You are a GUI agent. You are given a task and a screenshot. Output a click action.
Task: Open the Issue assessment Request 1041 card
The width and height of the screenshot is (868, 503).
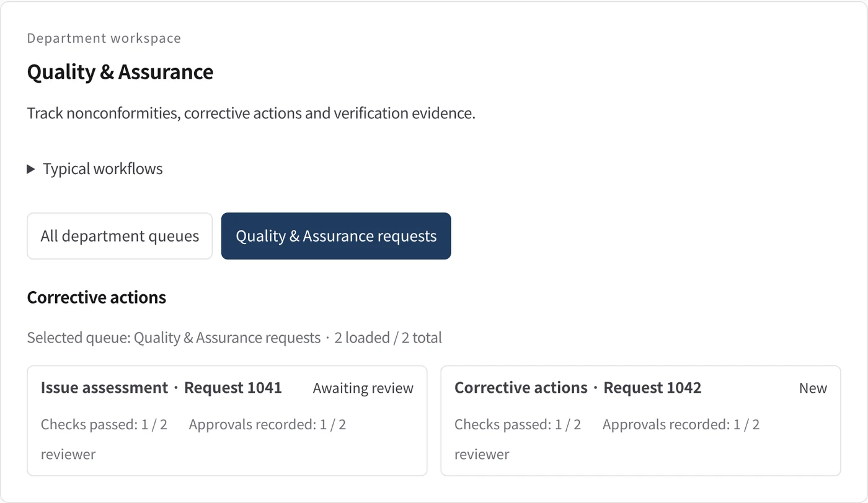(227, 421)
